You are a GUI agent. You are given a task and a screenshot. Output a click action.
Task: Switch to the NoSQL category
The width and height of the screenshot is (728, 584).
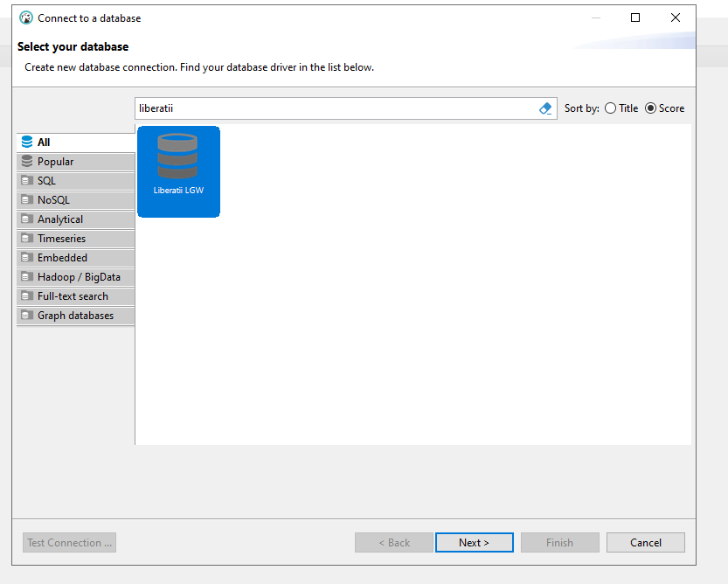coord(76,200)
